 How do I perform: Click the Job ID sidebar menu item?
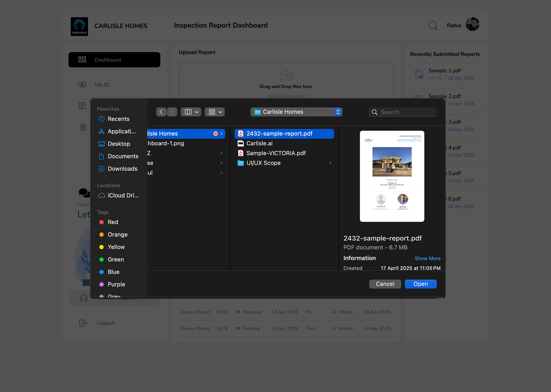pos(101,85)
